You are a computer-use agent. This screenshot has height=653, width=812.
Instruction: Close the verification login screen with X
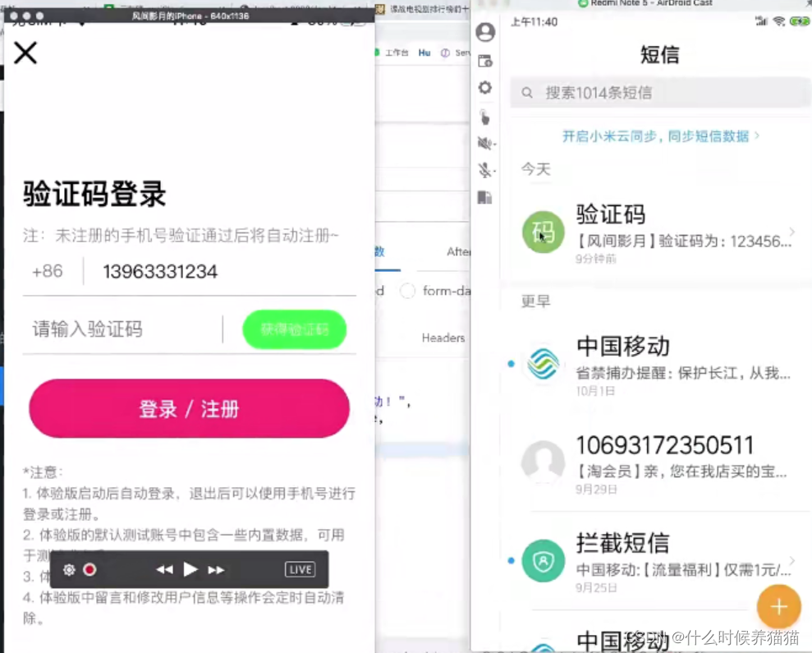coord(25,53)
